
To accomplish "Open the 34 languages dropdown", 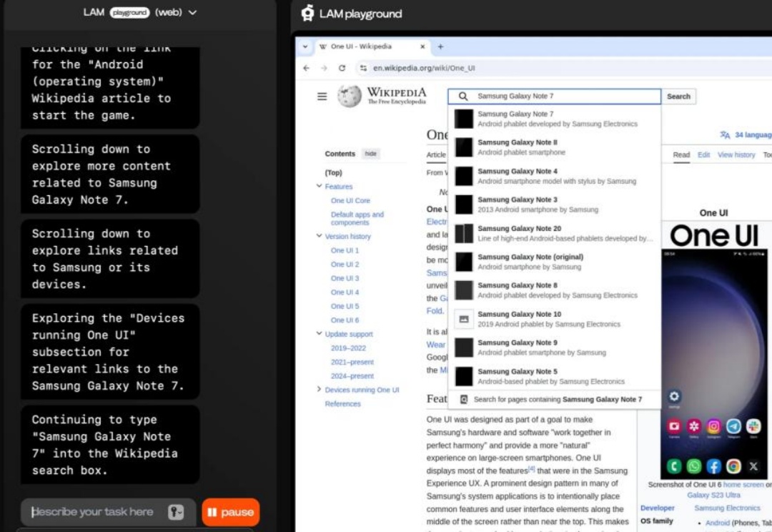I will [746, 135].
